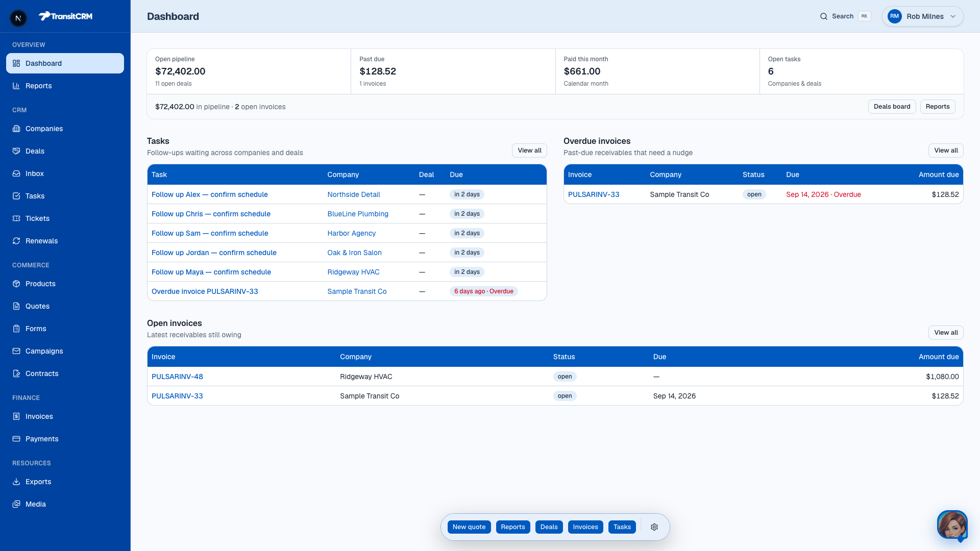Viewport: 980px width, 551px height.
Task: Click the Forms clipboard icon
Action: (x=16, y=329)
